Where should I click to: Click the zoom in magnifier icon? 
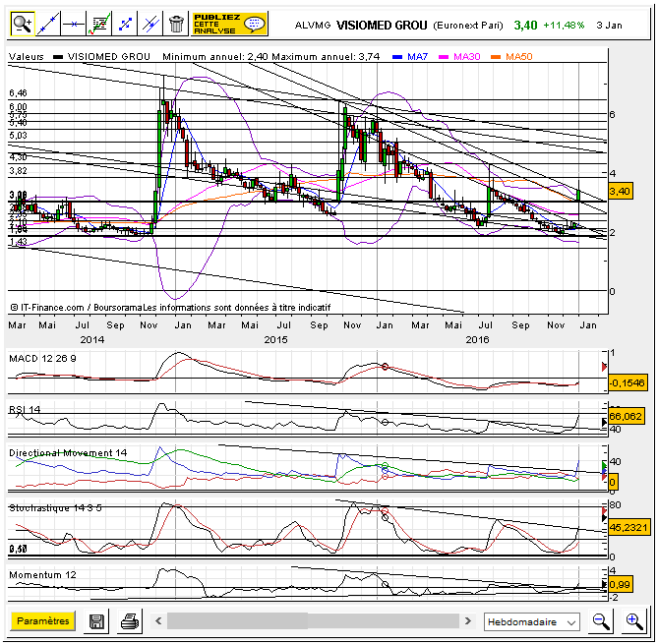634,621
